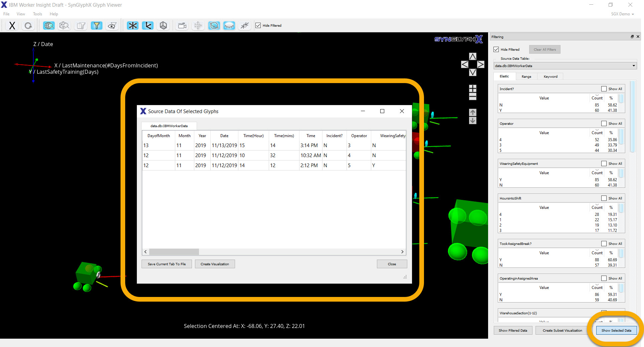This screenshot has height=347, width=644.
Task: Click the SynGlyphX home X toolbar icon
Action: 12,26
